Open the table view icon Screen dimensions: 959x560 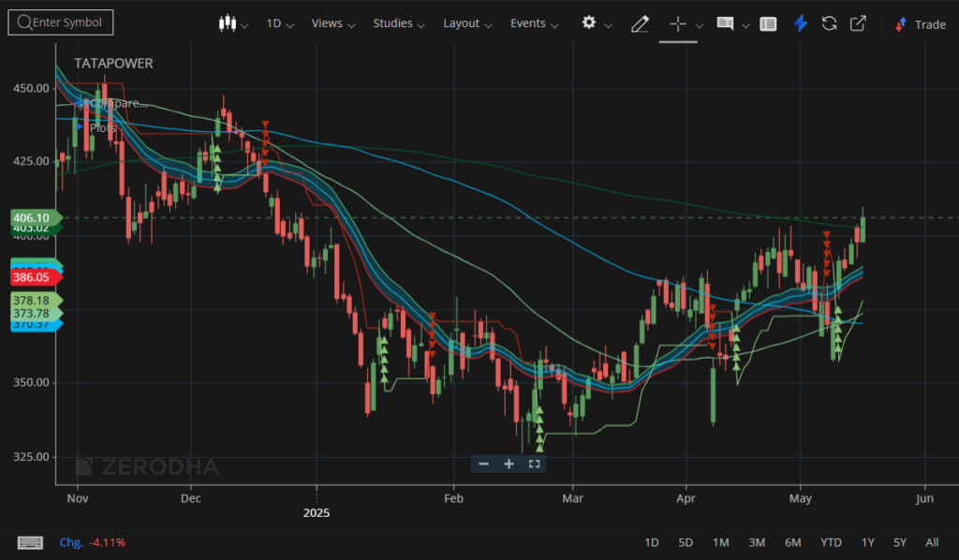(768, 23)
